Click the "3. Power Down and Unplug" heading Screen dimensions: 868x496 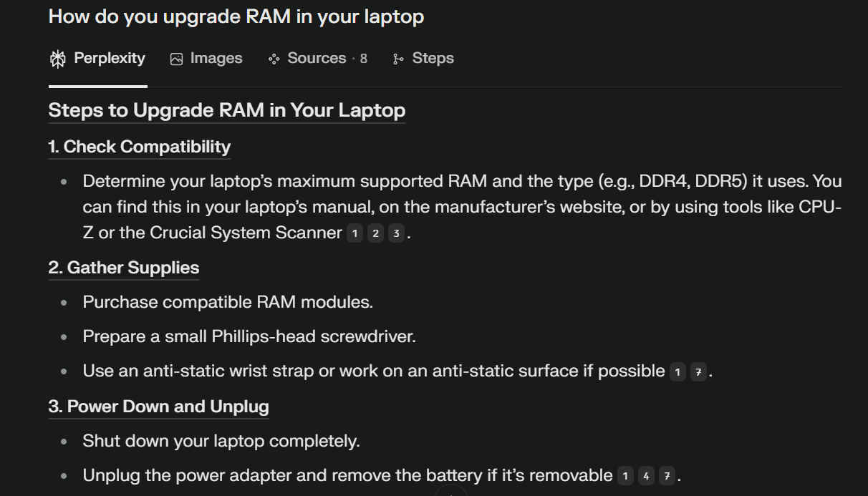point(158,407)
